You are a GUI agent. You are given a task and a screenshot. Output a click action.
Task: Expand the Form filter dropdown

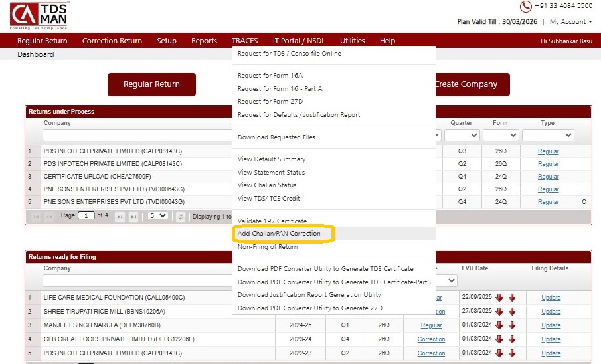(x=501, y=136)
